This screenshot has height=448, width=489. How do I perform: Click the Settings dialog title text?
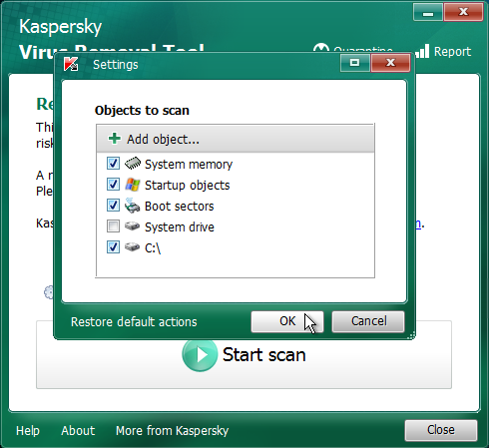coord(116,65)
